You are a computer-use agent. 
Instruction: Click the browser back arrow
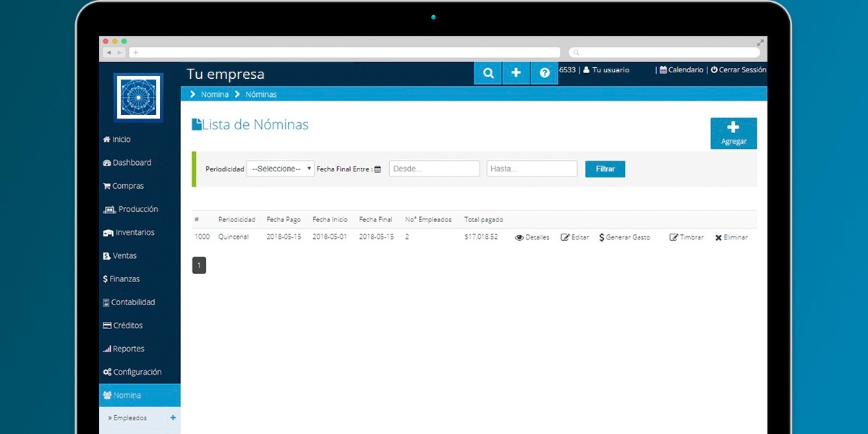point(109,53)
